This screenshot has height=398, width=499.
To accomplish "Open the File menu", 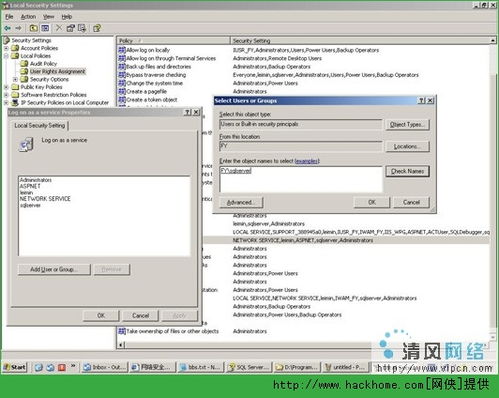I will tap(9, 17).
